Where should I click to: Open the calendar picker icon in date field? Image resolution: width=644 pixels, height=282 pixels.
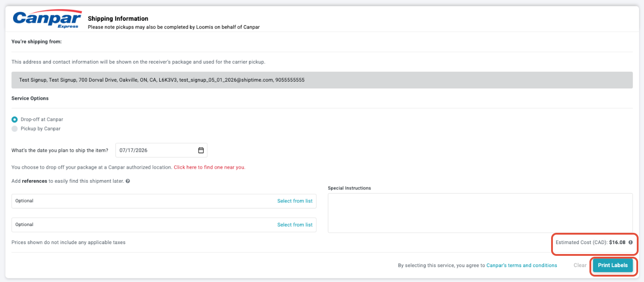pyautogui.click(x=201, y=150)
